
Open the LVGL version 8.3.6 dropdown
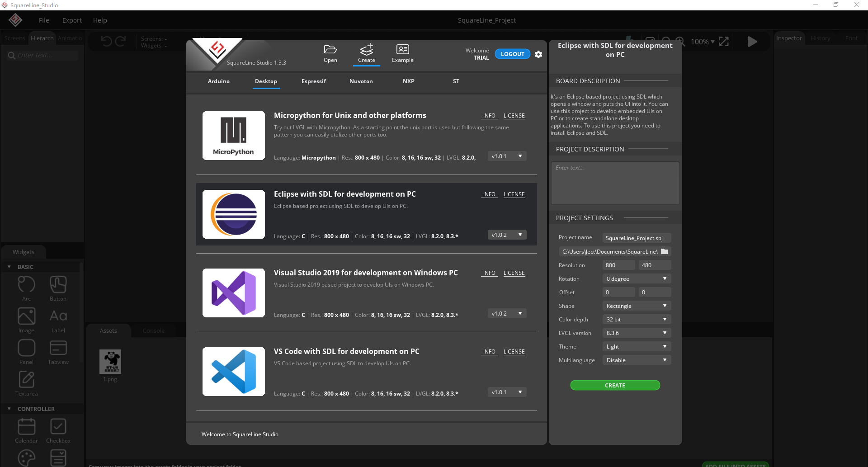coord(637,333)
